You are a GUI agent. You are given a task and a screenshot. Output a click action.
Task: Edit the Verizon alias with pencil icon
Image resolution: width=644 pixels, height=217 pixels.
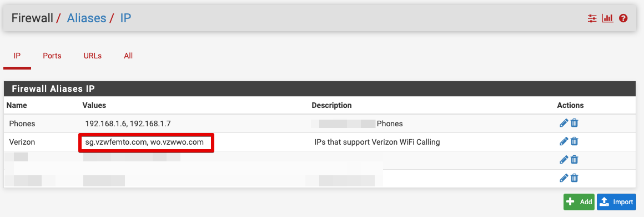pos(564,141)
